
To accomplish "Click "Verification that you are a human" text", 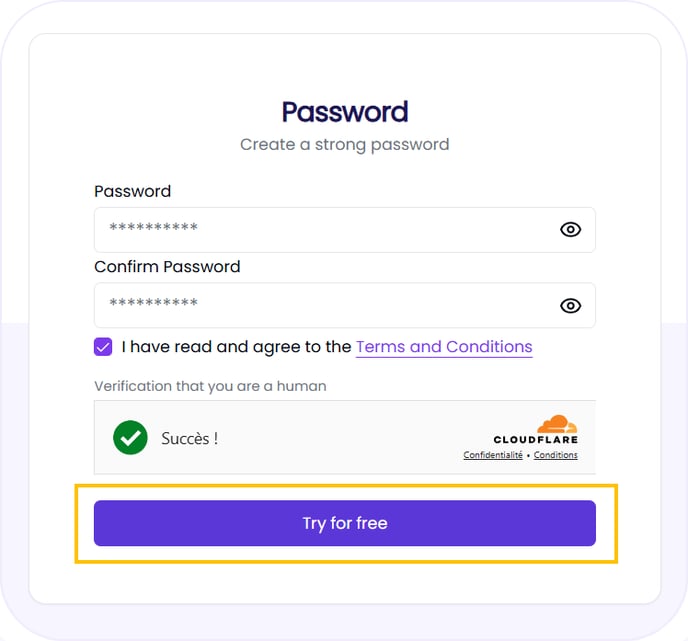I will pyautogui.click(x=210, y=386).
